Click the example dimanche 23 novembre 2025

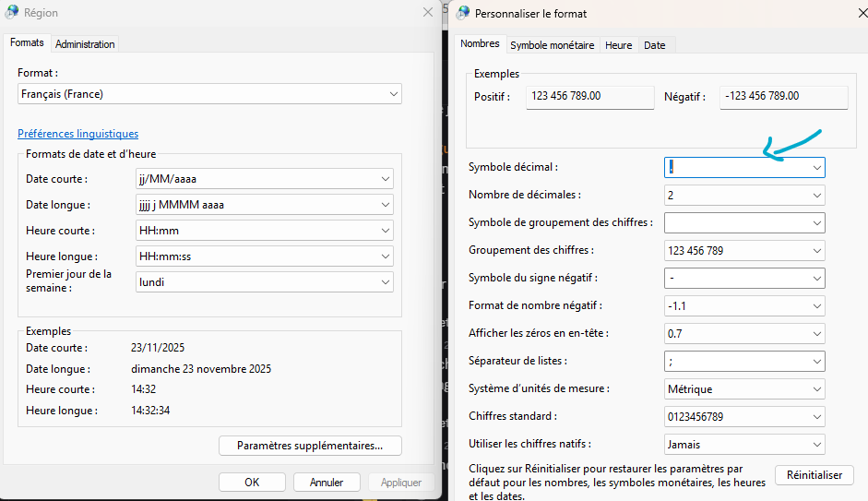pyautogui.click(x=201, y=369)
